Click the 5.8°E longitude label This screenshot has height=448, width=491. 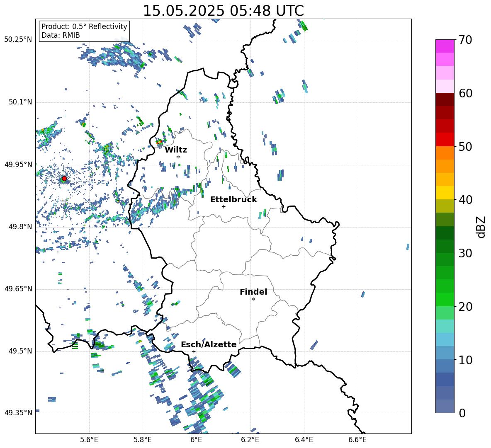click(143, 440)
